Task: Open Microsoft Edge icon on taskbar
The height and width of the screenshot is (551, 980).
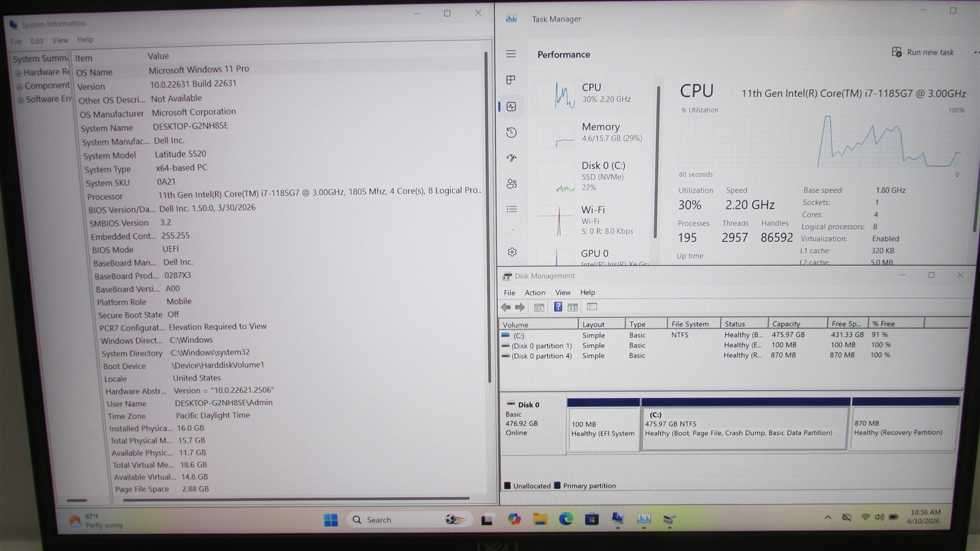Action: pyautogui.click(x=565, y=519)
